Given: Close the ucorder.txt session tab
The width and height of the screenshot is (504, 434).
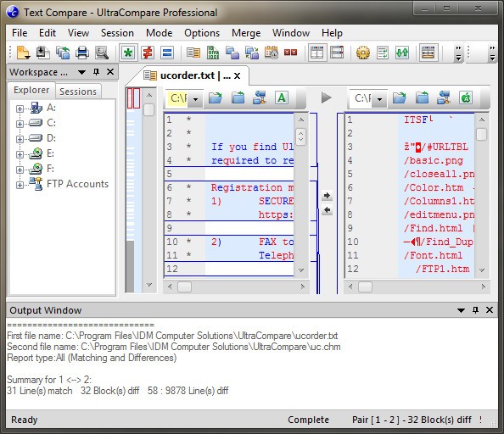Looking at the screenshot, I should (x=238, y=76).
